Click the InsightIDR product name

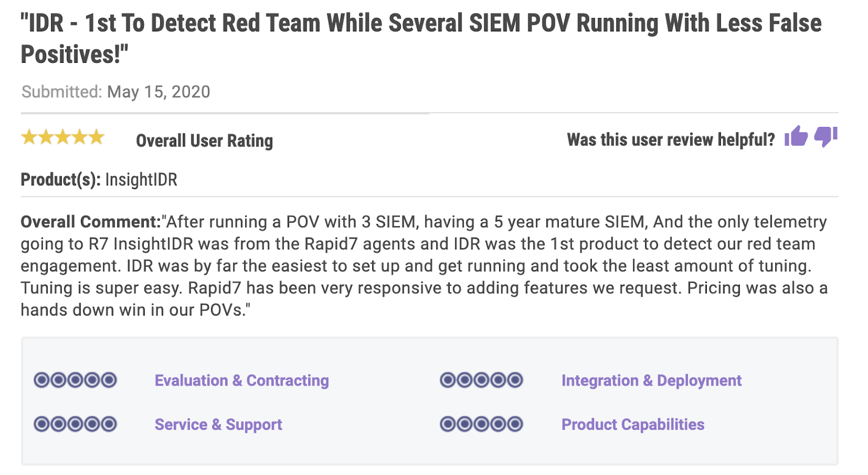click(x=141, y=179)
